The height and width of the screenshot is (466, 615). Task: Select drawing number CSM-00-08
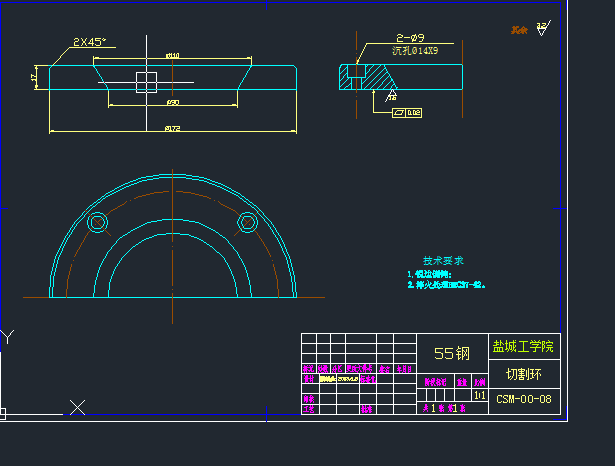coord(524,399)
